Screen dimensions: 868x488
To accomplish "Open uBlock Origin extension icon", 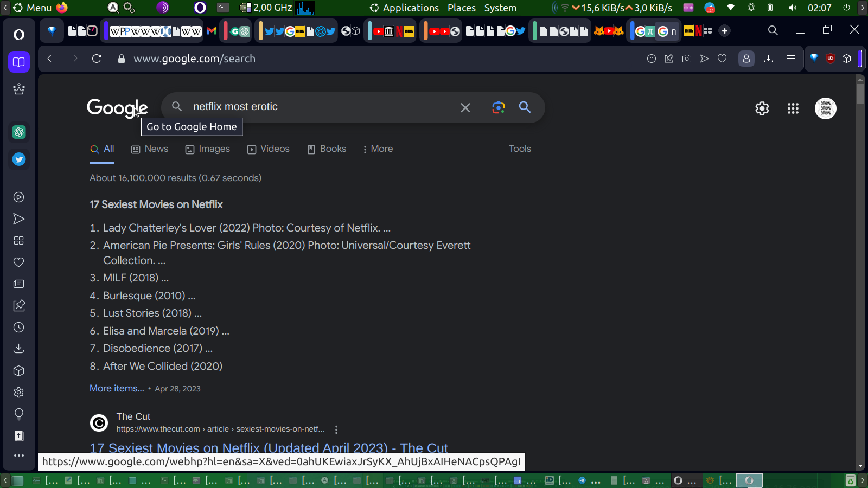I will [x=831, y=59].
